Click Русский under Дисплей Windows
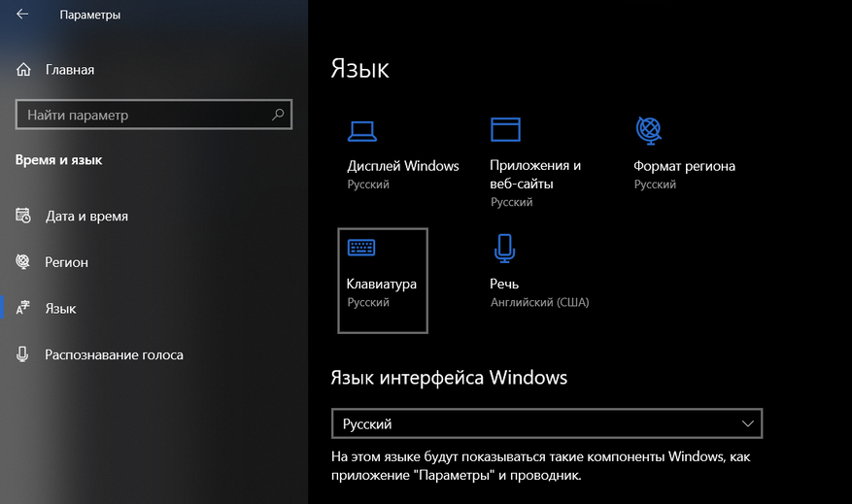Viewport: 852px width, 504px height. (368, 185)
